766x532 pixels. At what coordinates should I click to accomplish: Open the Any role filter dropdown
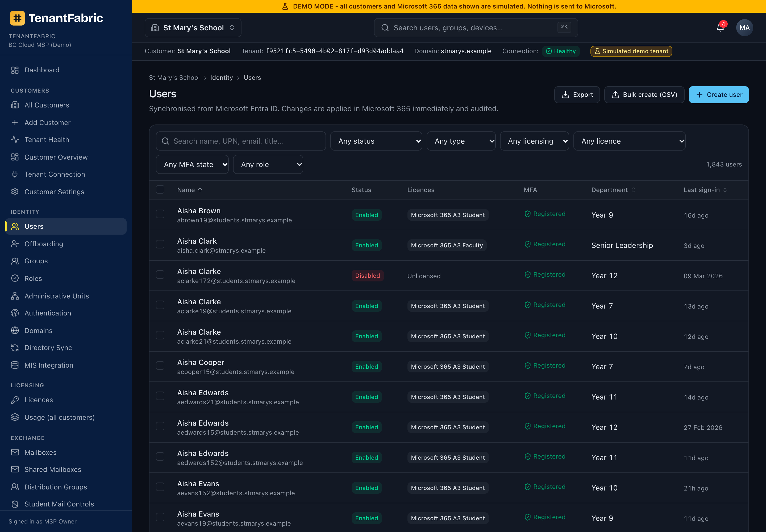point(268,164)
